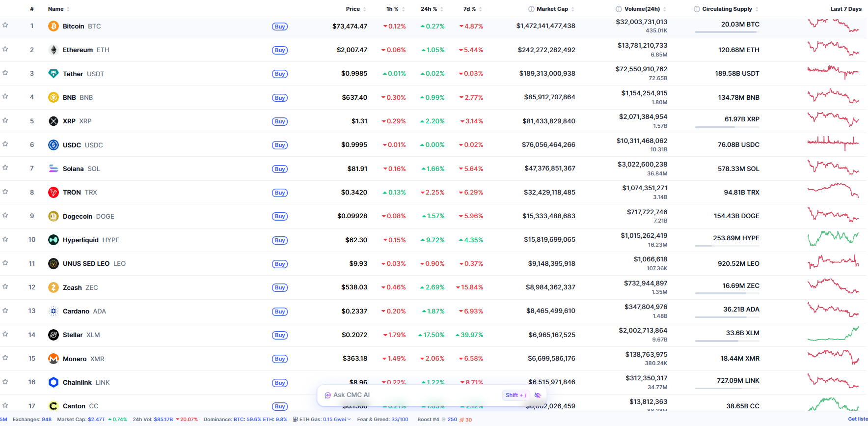Screen dimensions: 868x426
Task: Star Zcash for the watchlist
Action: tap(5, 286)
